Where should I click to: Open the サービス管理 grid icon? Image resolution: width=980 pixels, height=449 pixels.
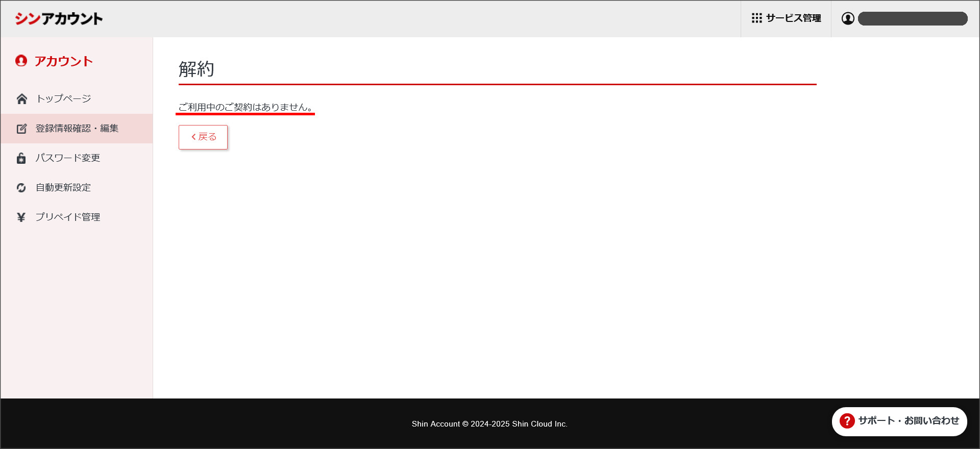pos(756,18)
